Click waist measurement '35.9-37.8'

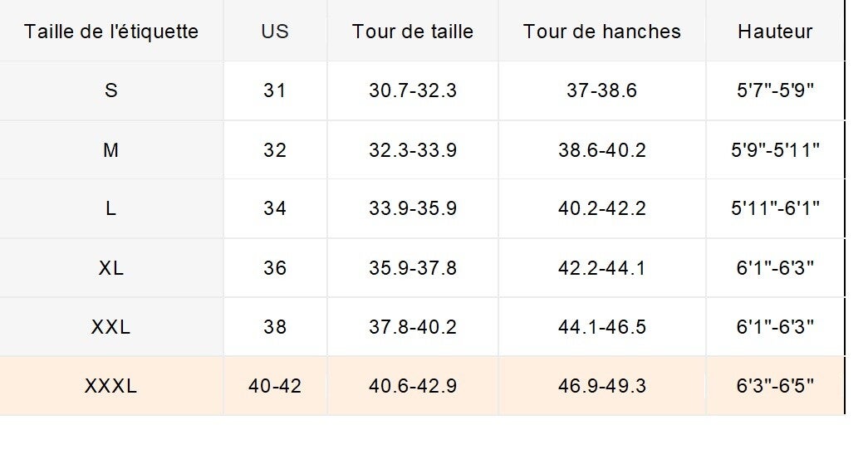pyautogui.click(x=413, y=268)
